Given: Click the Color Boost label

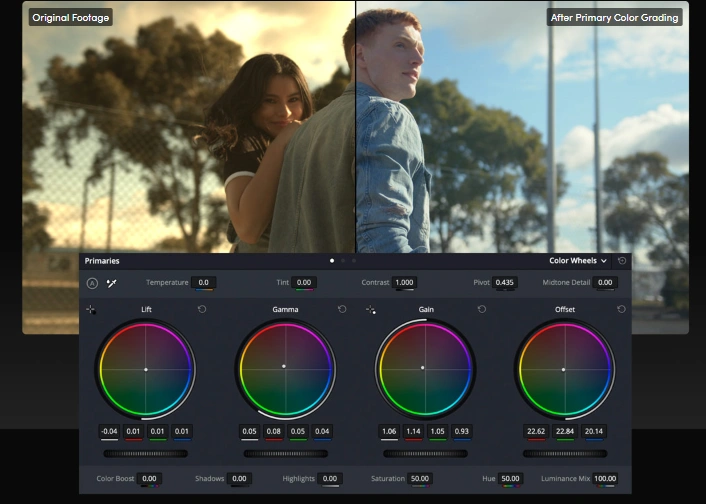Looking at the screenshot, I should (x=115, y=478).
